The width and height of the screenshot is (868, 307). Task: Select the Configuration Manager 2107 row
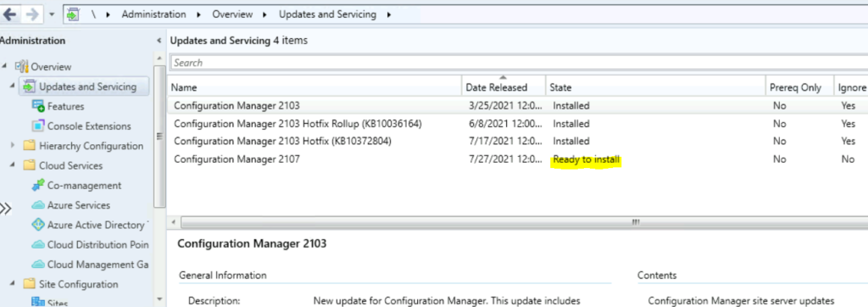click(518, 159)
